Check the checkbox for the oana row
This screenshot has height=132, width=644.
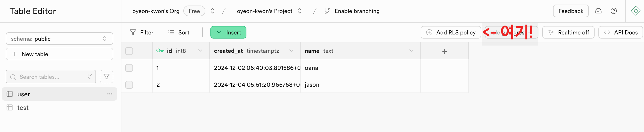tap(129, 68)
